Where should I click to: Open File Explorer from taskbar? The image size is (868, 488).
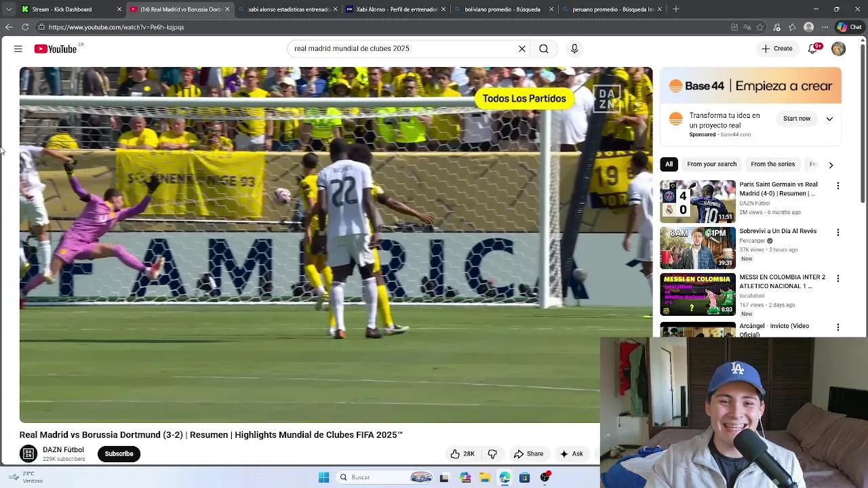pos(485,477)
